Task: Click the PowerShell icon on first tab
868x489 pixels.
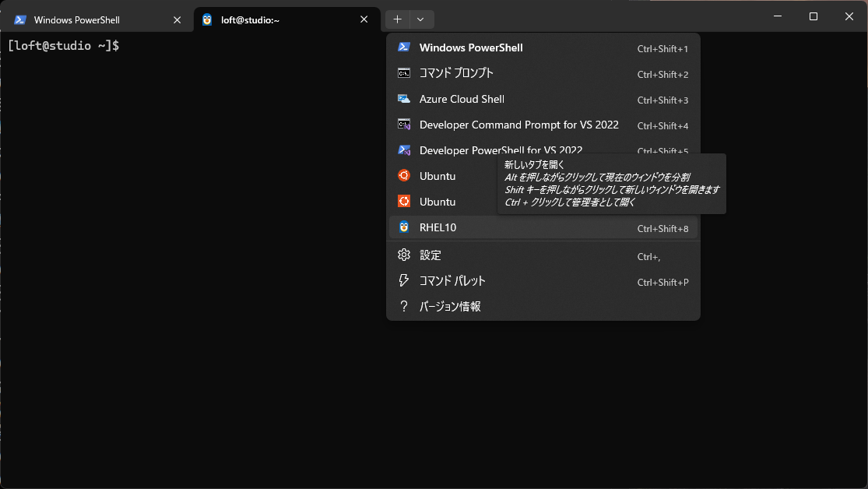Action: [20, 20]
